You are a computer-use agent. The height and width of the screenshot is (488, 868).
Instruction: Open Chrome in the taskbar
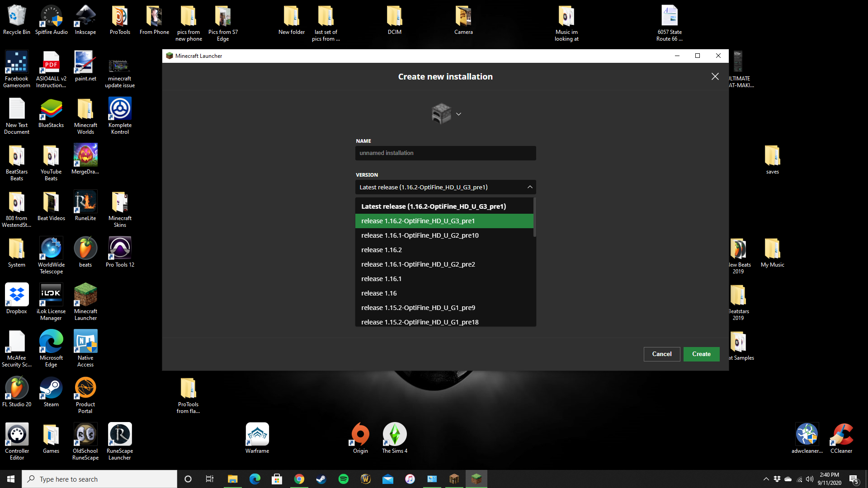click(x=299, y=479)
